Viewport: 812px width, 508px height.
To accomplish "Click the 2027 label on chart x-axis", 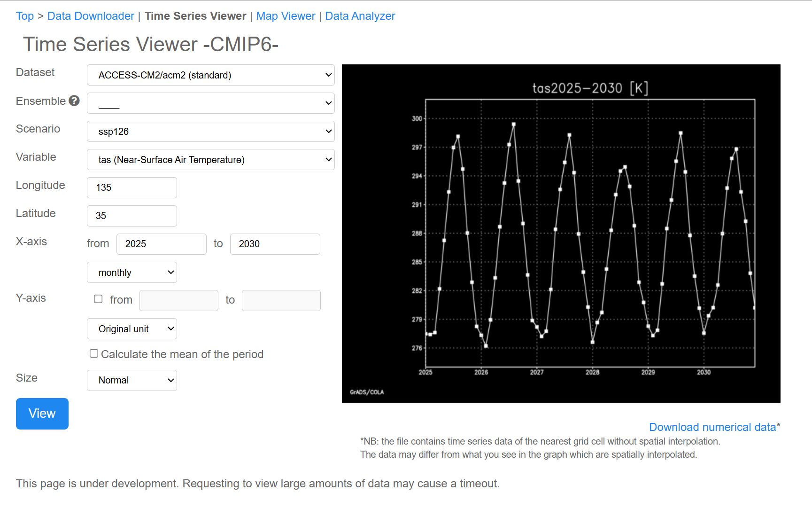I will pyautogui.click(x=537, y=372).
